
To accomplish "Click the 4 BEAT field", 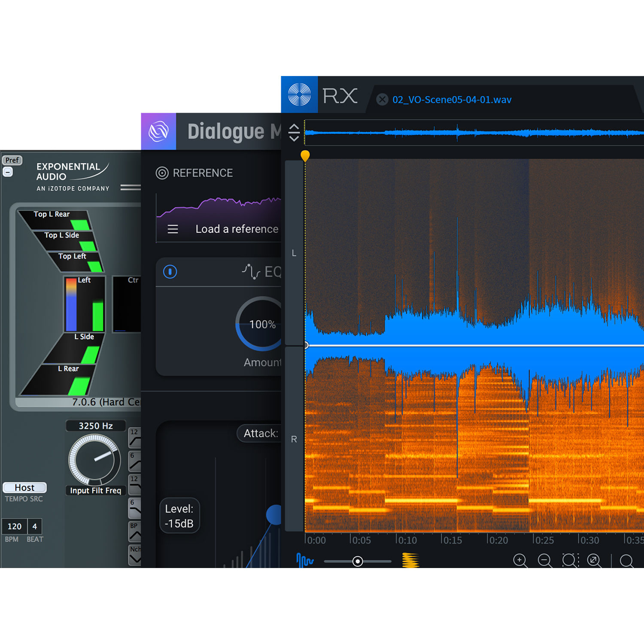I will pyautogui.click(x=35, y=526).
